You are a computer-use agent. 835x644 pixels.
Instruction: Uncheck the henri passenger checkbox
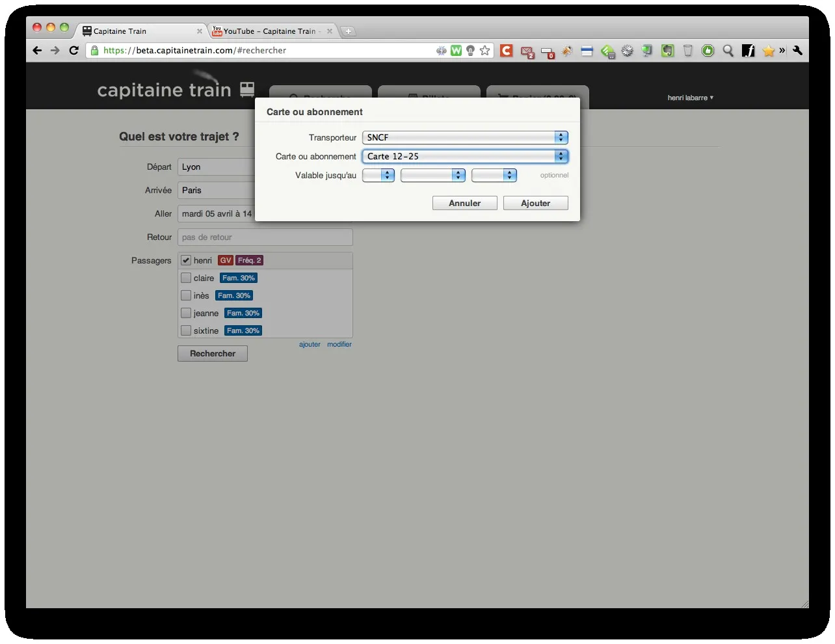[x=186, y=260]
